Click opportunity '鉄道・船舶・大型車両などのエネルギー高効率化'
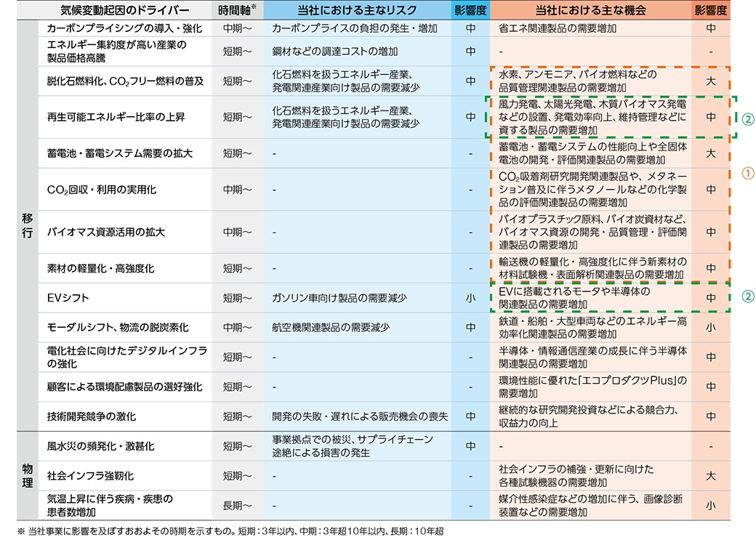 click(592, 327)
